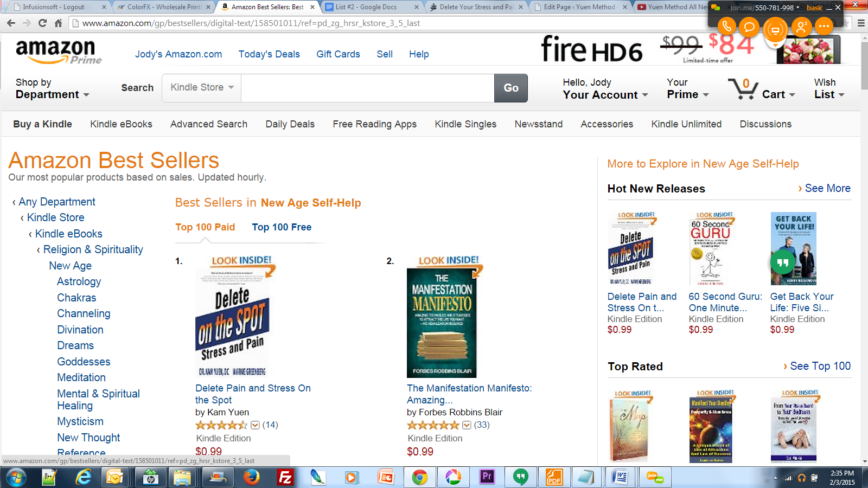Screen dimensions: 868x488
Task: Switch to the Top 100 Free tab
Action: [x=282, y=227]
